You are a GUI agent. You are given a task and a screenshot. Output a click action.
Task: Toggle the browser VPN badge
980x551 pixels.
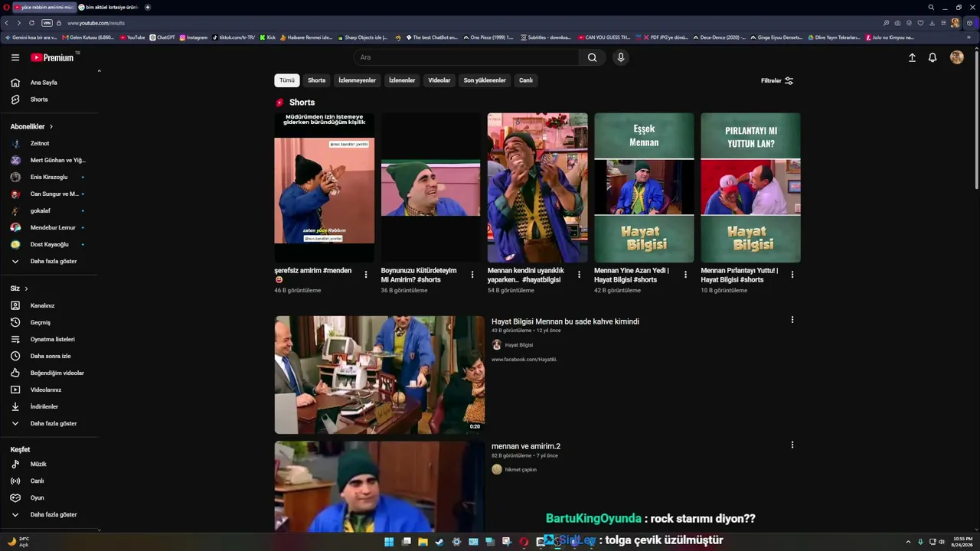coord(47,23)
